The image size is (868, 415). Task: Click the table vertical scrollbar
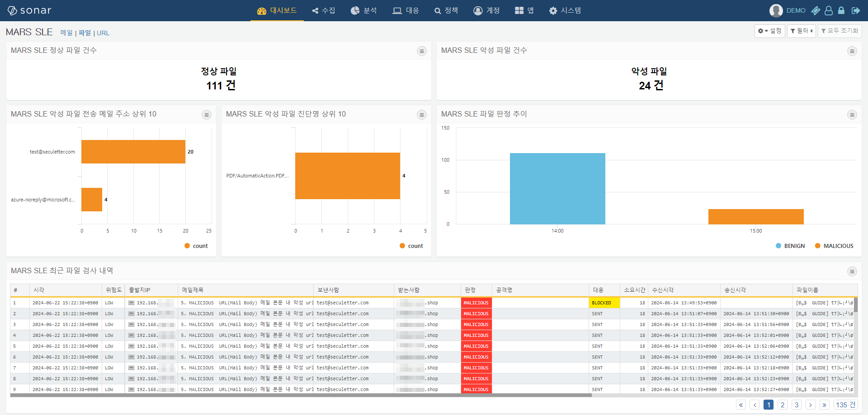coord(856,305)
